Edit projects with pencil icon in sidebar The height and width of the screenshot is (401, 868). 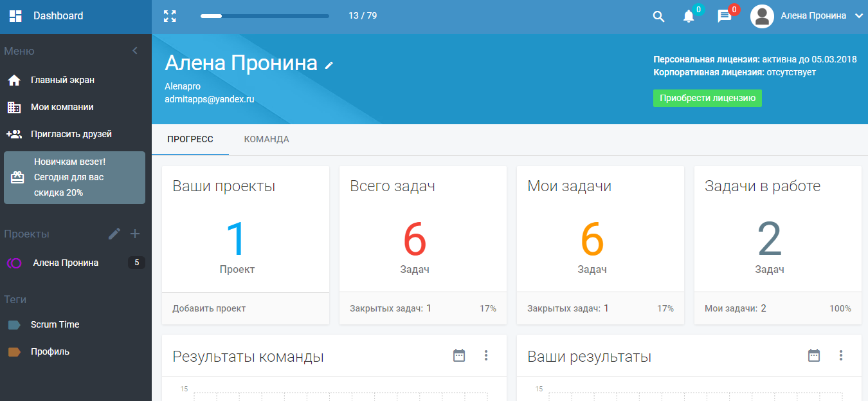tap(114, 234)
